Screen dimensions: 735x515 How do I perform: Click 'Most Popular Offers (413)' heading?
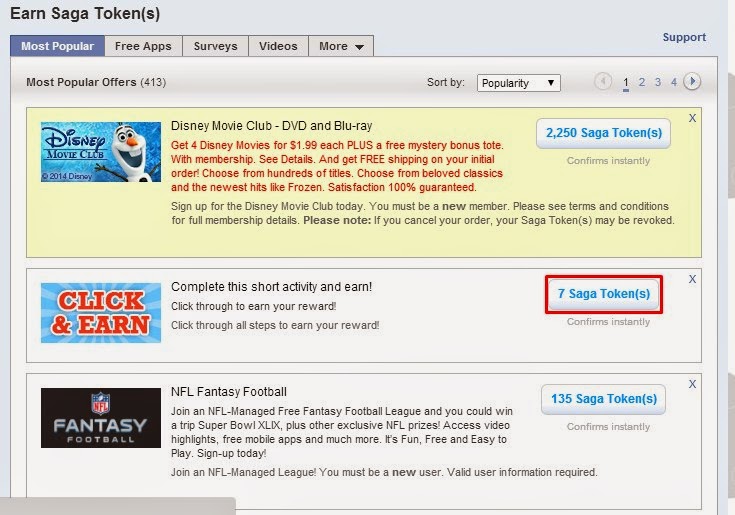[x=96, y=82]
